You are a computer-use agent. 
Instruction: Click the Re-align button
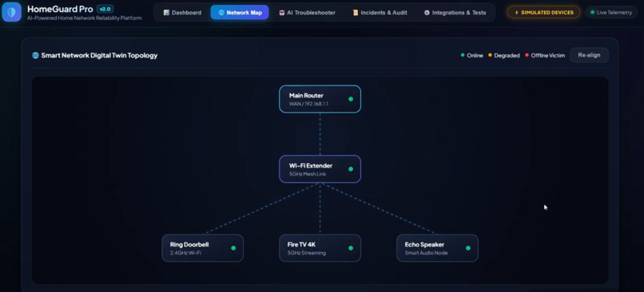tap(589, 55)
